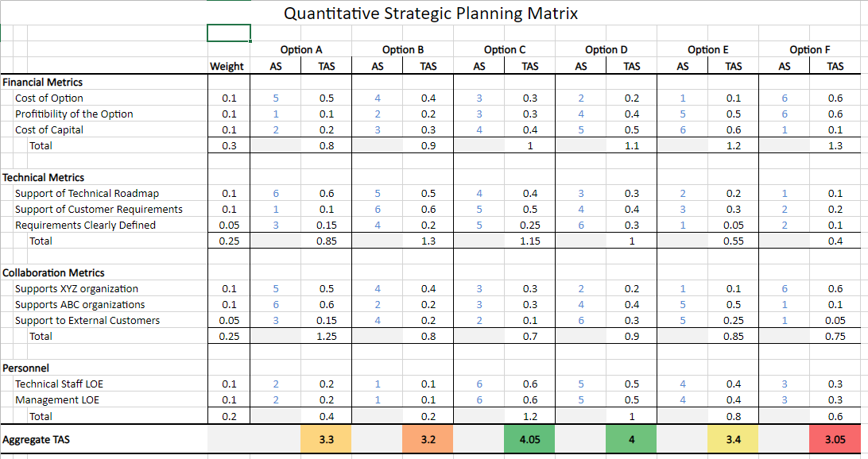The image size is (868, 459).
Task: Click the yellow 3.4 aggregate cell
Action: pos(734,439)
